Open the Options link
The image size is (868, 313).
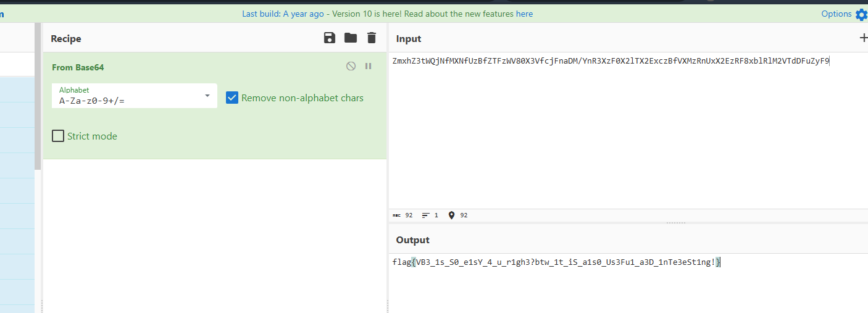[x=836, y=14]
